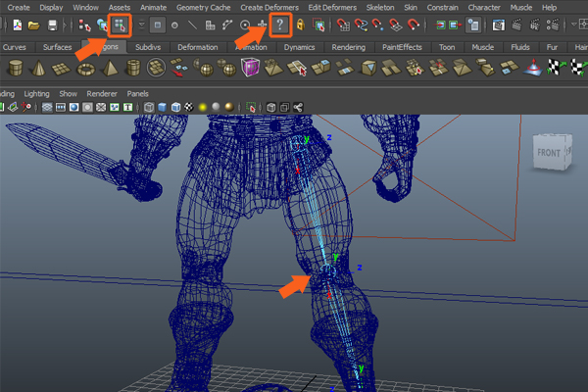Click the open scene folder icon
Viewport: 588px width, 392px height.
[x=34, y=24]
